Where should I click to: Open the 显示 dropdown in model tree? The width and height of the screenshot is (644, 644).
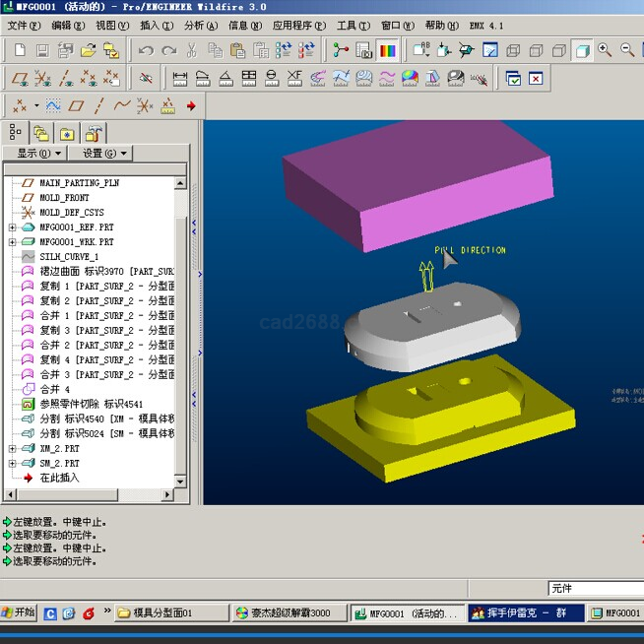click(39, 153)
